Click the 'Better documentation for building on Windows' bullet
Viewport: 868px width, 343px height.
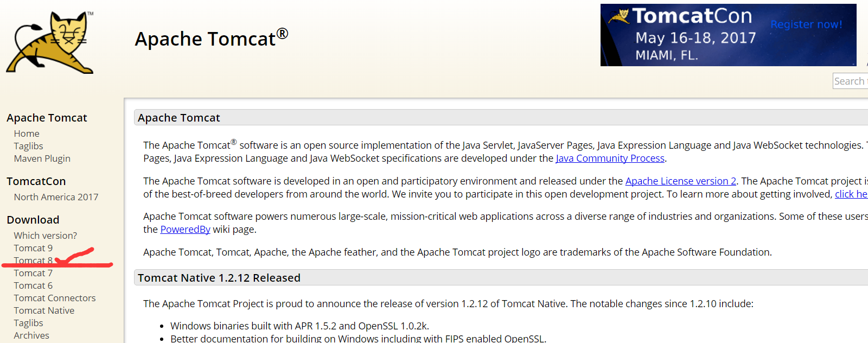pyautogui.click(x=358, y=338)
